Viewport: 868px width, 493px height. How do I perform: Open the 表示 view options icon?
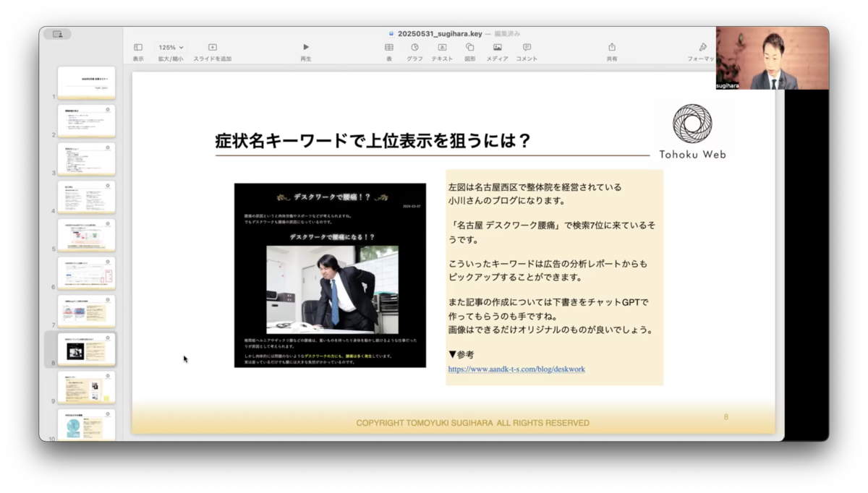coord(137,48)
